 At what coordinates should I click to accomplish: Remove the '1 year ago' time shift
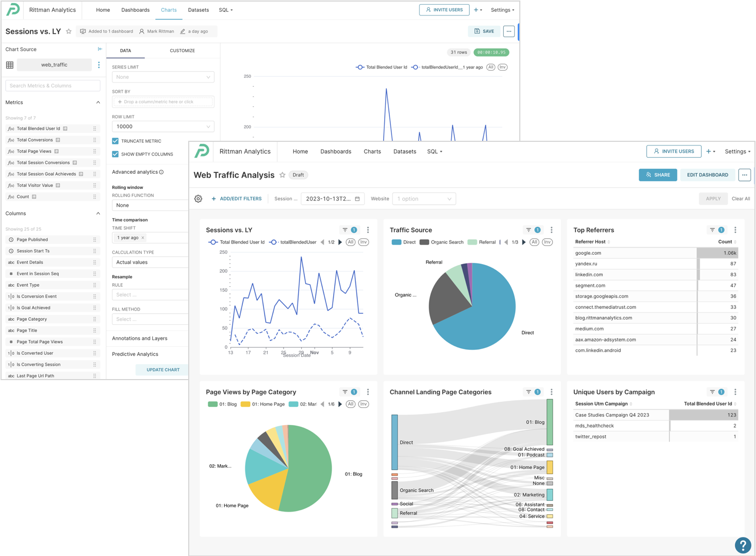pyautogui.click(x=143, y=238)
